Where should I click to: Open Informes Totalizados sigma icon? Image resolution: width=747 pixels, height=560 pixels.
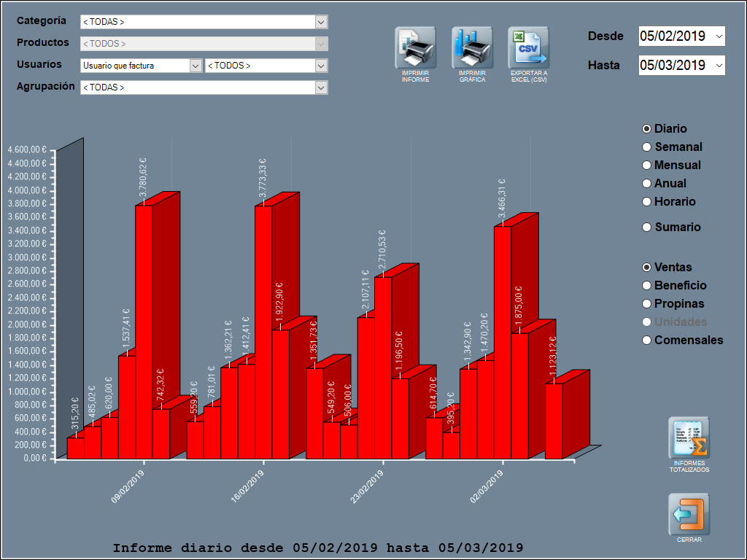(689, 438)
